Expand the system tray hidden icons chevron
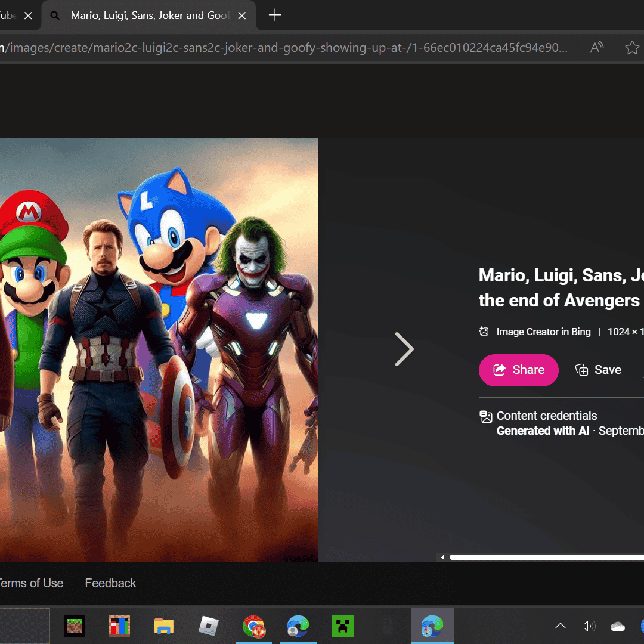The image size is (644, 644). (x=560, y=626)
